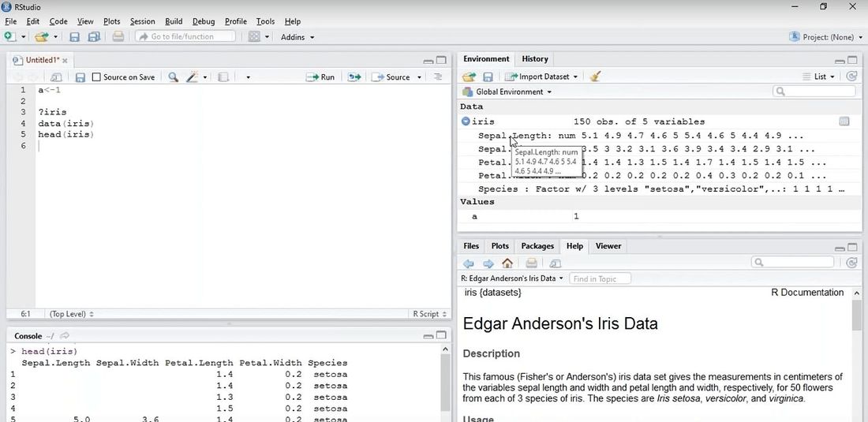Screen dimensions: 868x422
Task: Click the Save current document icon in main toolbar
Action: [x=75, y=36]
